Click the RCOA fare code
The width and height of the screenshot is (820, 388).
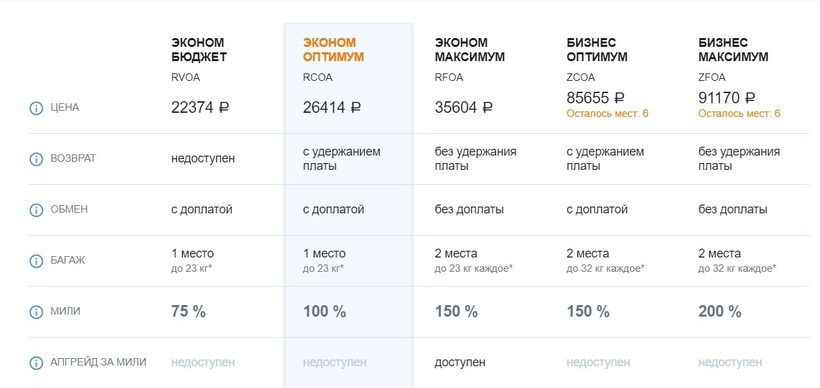[x=317, y=77]
